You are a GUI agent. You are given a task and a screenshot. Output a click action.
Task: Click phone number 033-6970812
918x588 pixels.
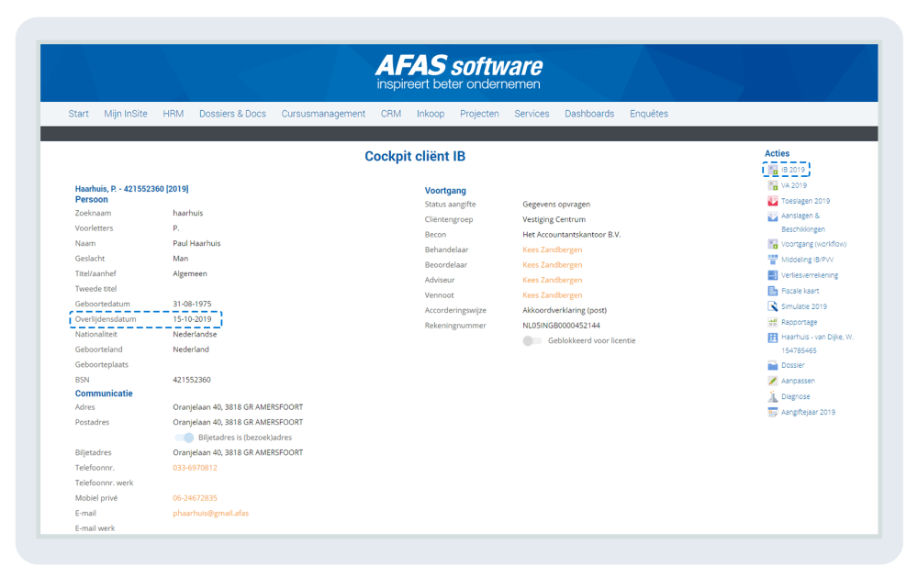pos(195,468)
